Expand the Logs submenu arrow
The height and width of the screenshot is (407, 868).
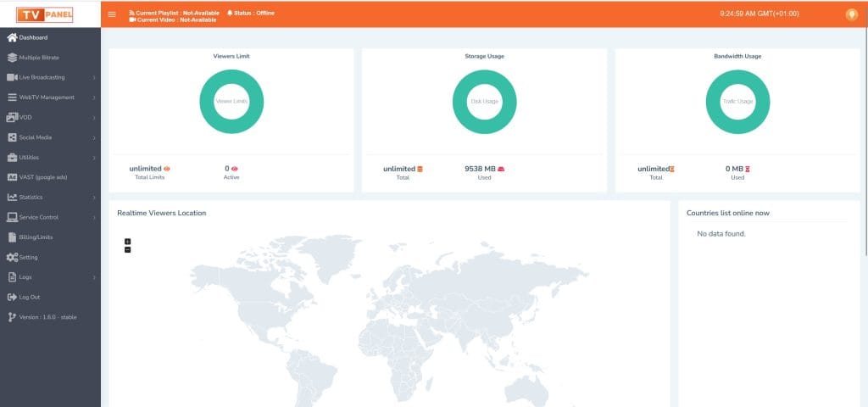coord(94,277)
